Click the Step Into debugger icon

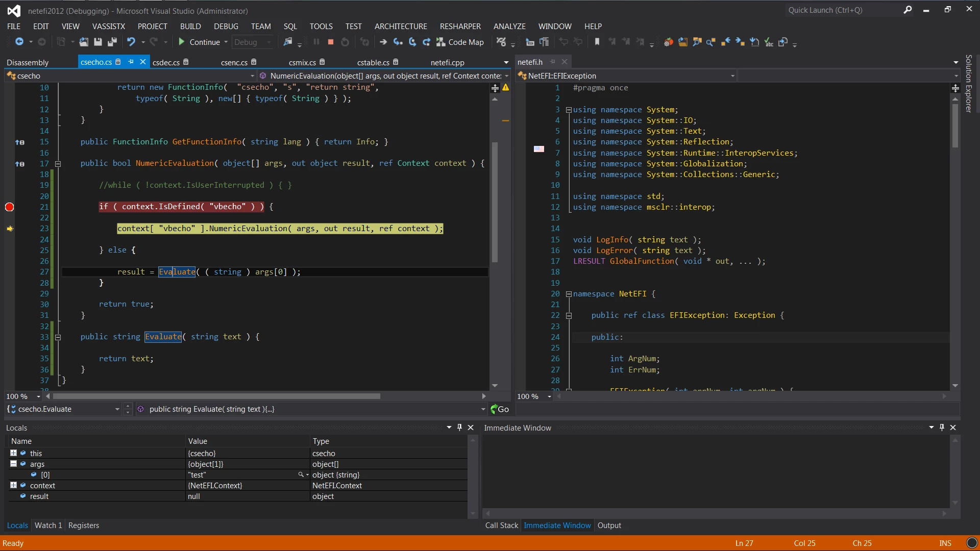pos(398,42)
